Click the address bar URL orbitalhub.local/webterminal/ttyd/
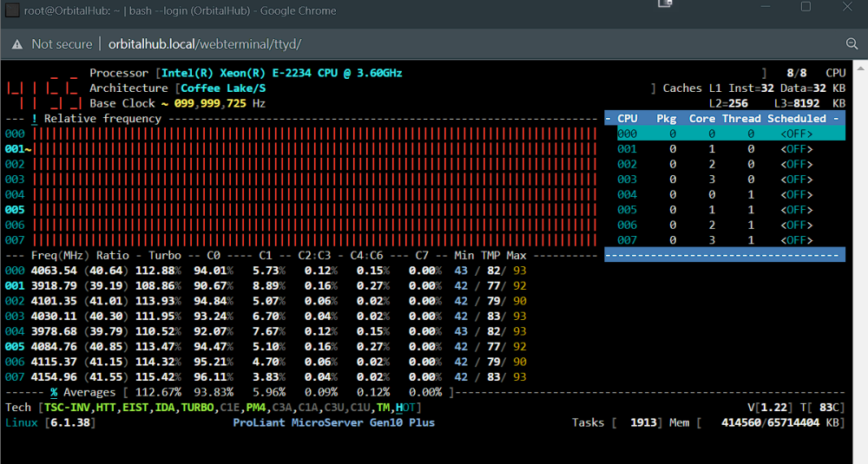The height and width of the screenshot is (464, 868). pyautogui.click(x=204, y=44)
